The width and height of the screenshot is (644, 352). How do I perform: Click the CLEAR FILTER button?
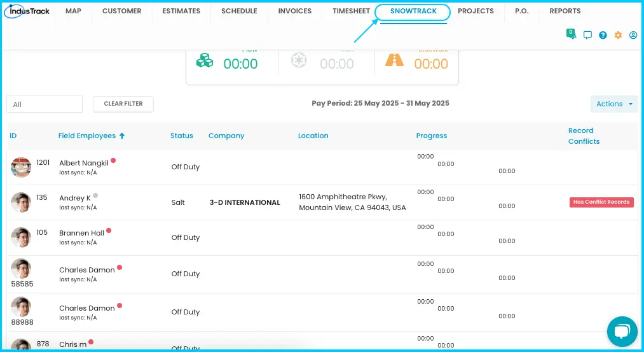123,104
